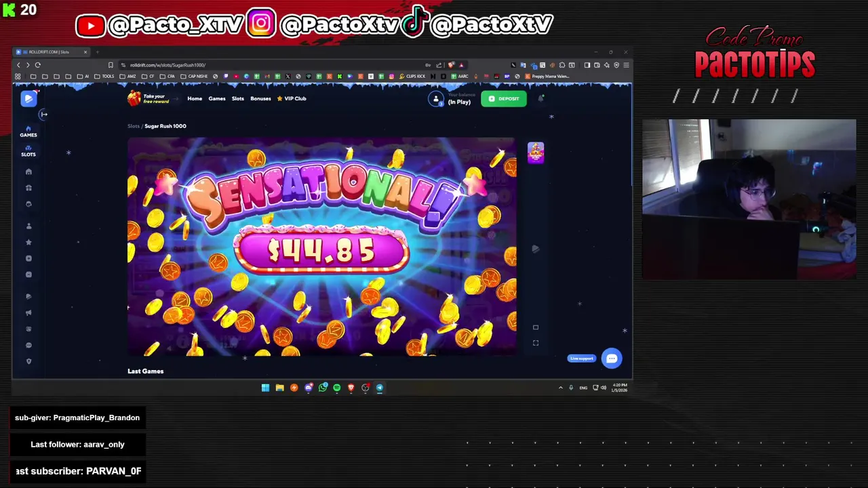Open the VIP Club menu item

[x=292, y=99]
